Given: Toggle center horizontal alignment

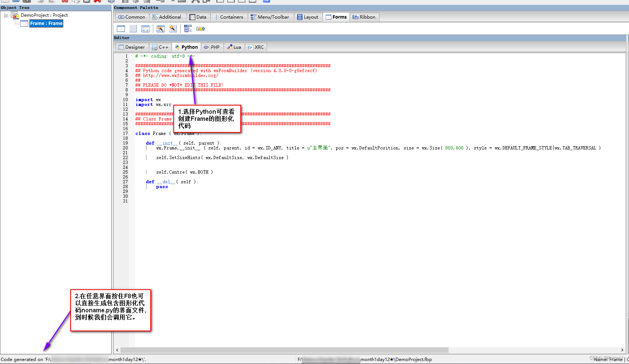Looking at the screenshot, I should pos(136,1).
